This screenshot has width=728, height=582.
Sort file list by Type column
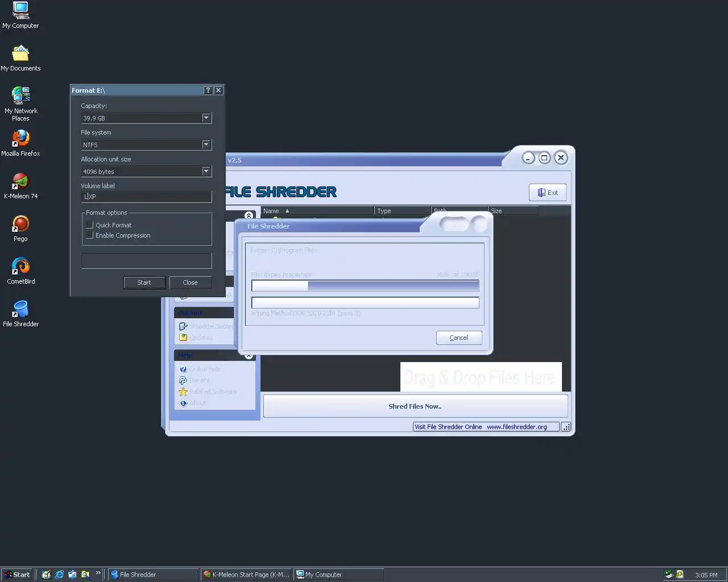click(403, 211)
